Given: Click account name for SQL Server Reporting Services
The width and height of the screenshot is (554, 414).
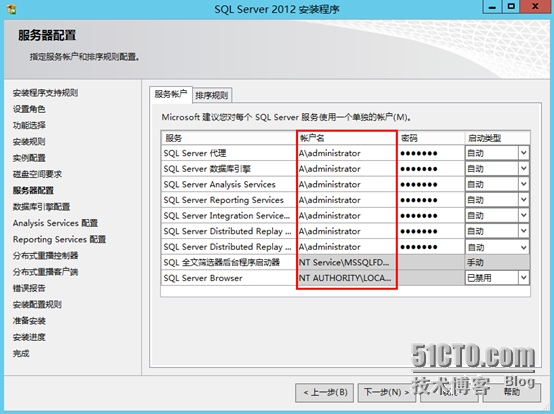Looking at the screenshot, I should 347,200.
